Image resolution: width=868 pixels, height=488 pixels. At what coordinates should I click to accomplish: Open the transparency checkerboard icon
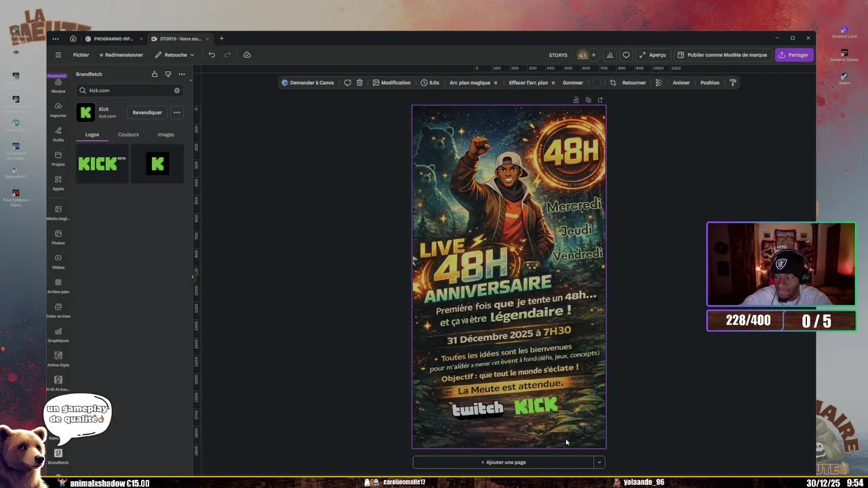tap(658, 83)
